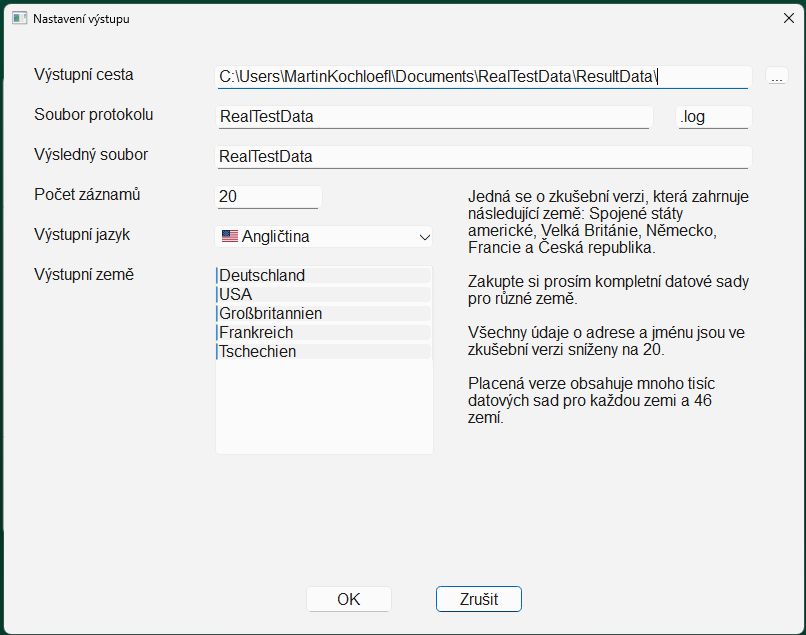The height and width of the screenshot is (635, 806).
Task: Click the Zrušit cancel button
Action: 479,599
